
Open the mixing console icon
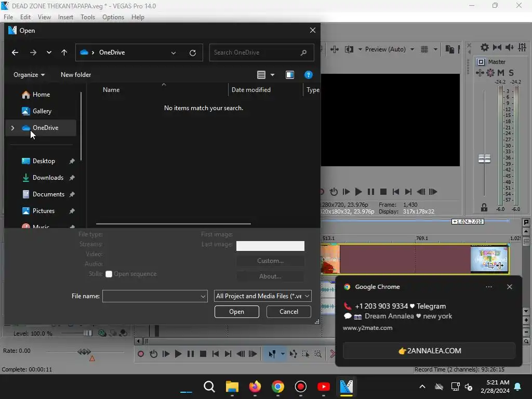[x=522, y=47]
